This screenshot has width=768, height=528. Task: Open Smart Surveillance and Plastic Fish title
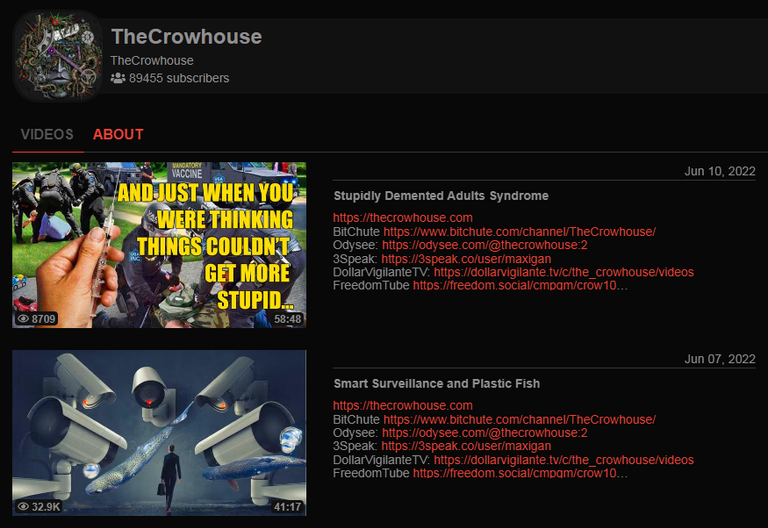click(x=436, y=384)
